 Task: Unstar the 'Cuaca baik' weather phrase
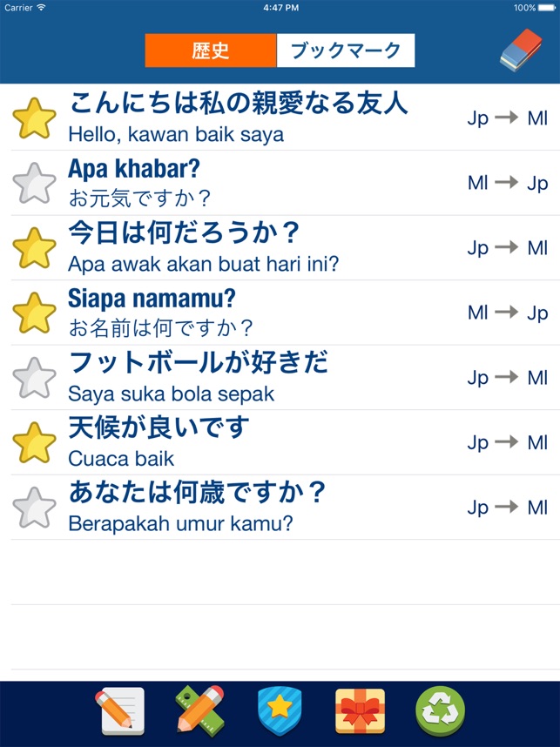tap(34, 441)
